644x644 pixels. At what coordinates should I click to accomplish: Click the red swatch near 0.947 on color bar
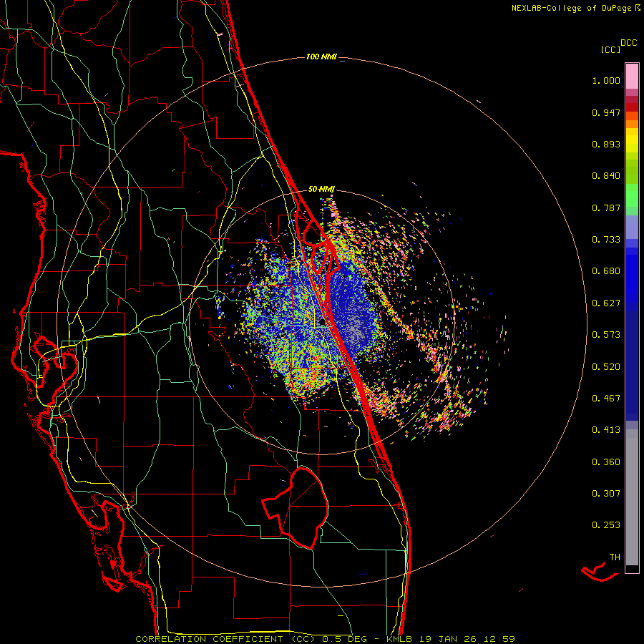pyautogui.click(x=632, y=107)
